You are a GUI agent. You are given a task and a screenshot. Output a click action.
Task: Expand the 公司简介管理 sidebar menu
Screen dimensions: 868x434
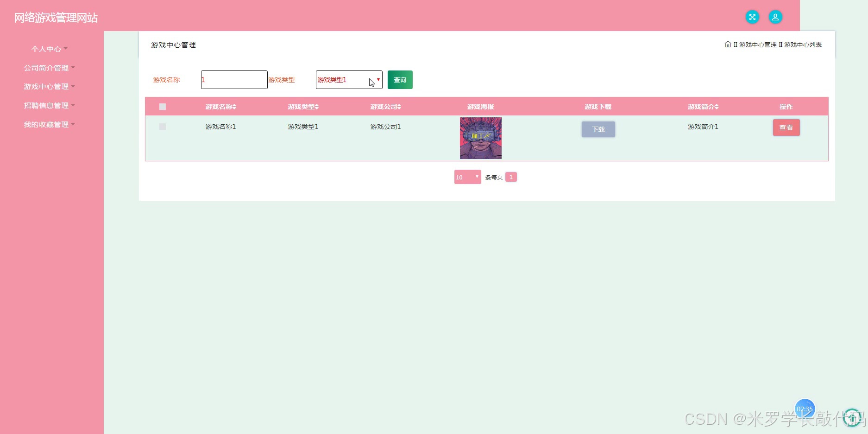[x=49, y=68]
